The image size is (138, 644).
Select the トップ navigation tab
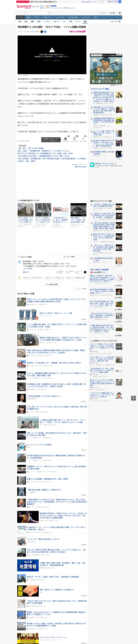[20, 17]
